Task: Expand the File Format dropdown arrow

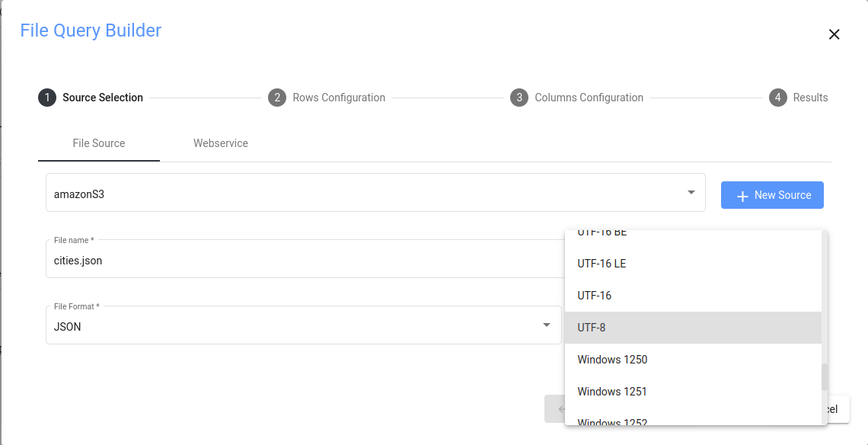Action: [x=546, y=325]
